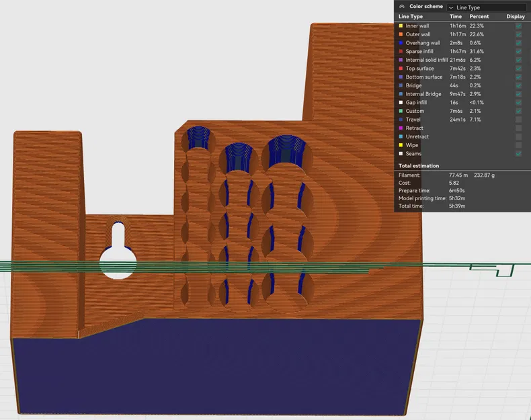
Task: Toggle Seams display checkbox
Action: pyautogui.click(x=518, y=154)
